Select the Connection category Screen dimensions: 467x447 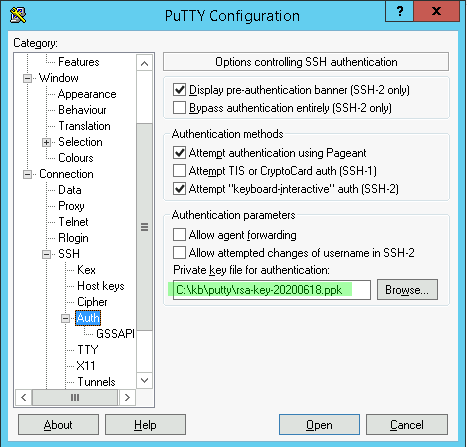(66, 174)
